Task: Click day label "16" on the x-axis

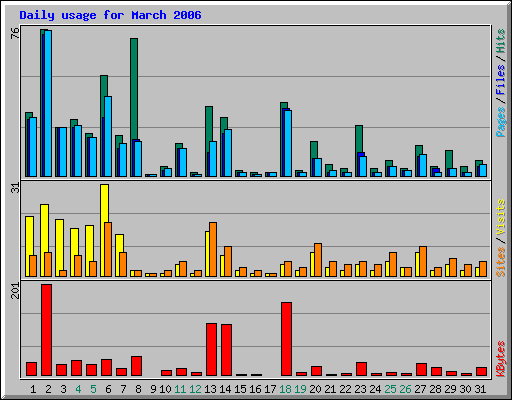Action: point(255,389)
